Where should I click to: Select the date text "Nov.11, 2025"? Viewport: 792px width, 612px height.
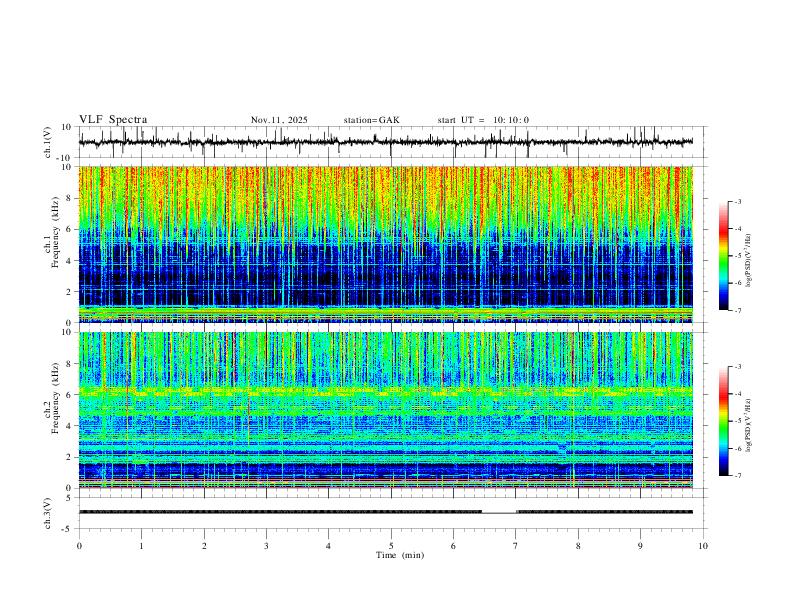click(279, 120)
